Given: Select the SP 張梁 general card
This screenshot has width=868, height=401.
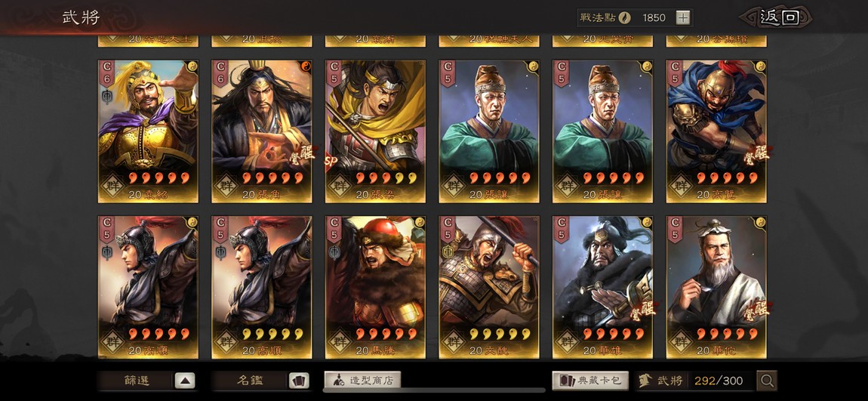Looking at the screenshot, I should tap(375, 131).
